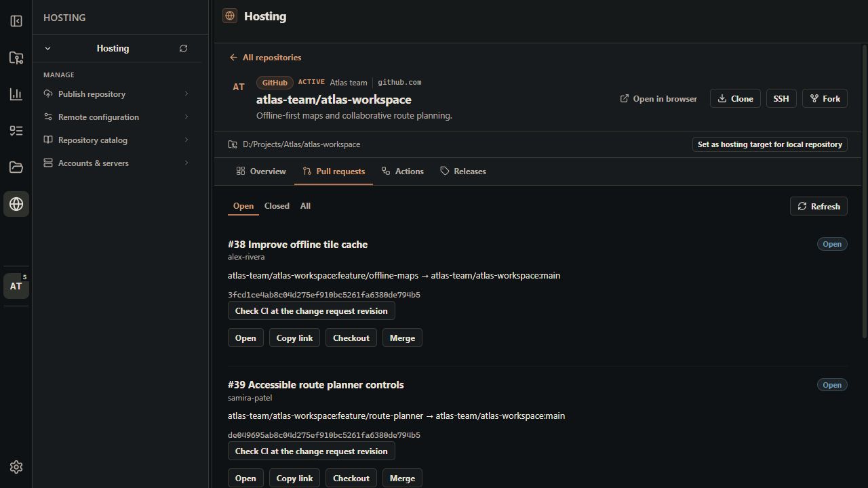Image resolution: width=868 pixels, height=488 pixels.
Task: Collapse the Hosting section chevron
Action: click(47, 49)
